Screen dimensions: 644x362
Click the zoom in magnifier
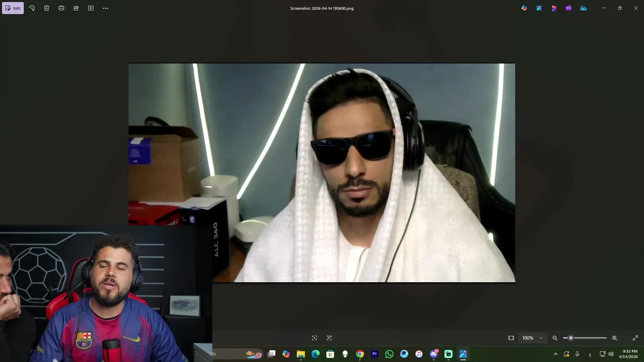(614, 338)
